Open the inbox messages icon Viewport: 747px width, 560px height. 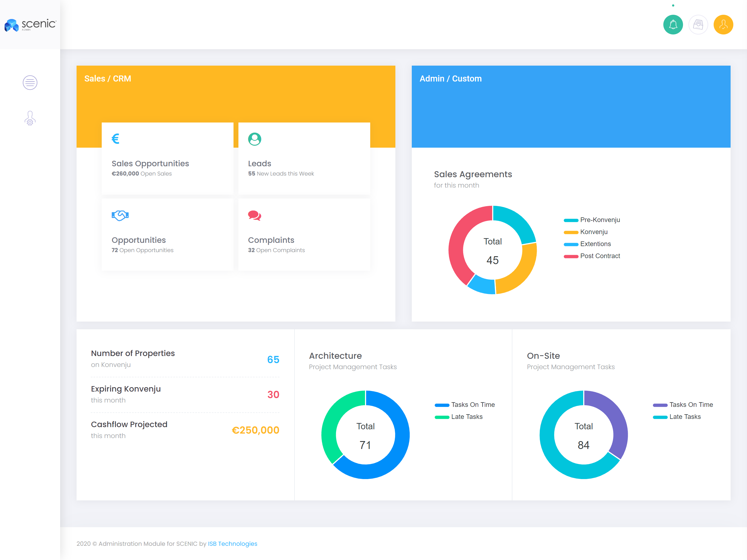(698, 25)
